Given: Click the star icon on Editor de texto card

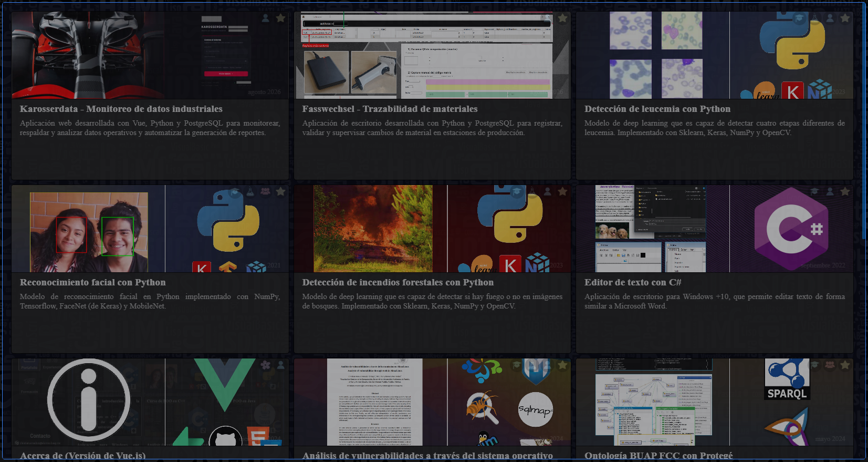Looking at the screenshot, I should [x=845, y=192].
